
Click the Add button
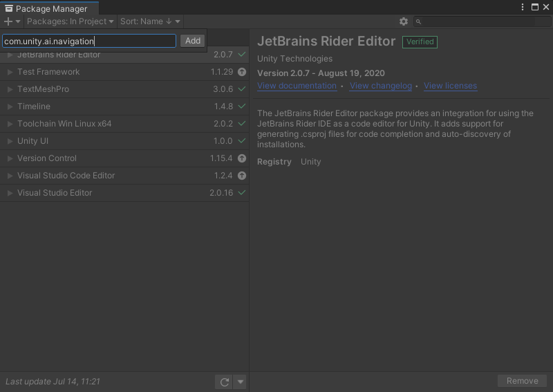(193, 41)
